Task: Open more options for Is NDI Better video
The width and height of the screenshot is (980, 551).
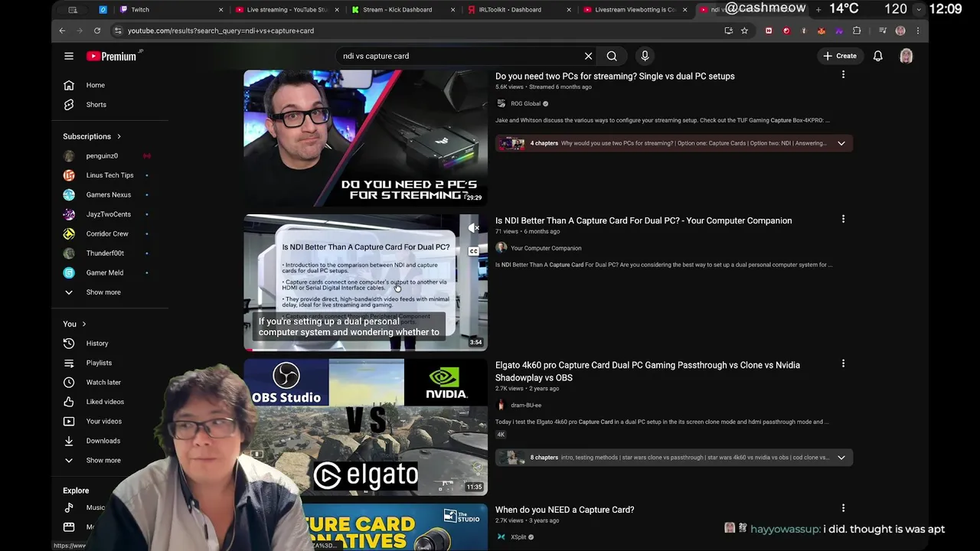Action: (843, 220)
